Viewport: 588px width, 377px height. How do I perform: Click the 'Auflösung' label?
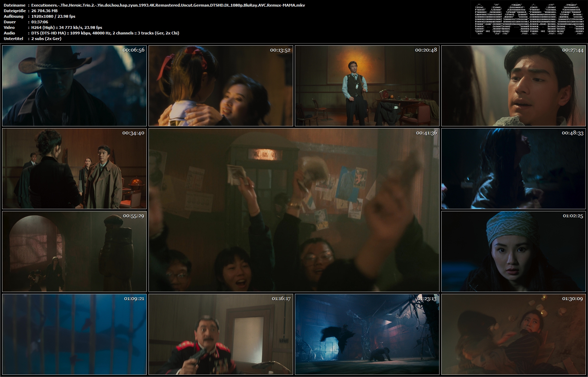point(14,16)
